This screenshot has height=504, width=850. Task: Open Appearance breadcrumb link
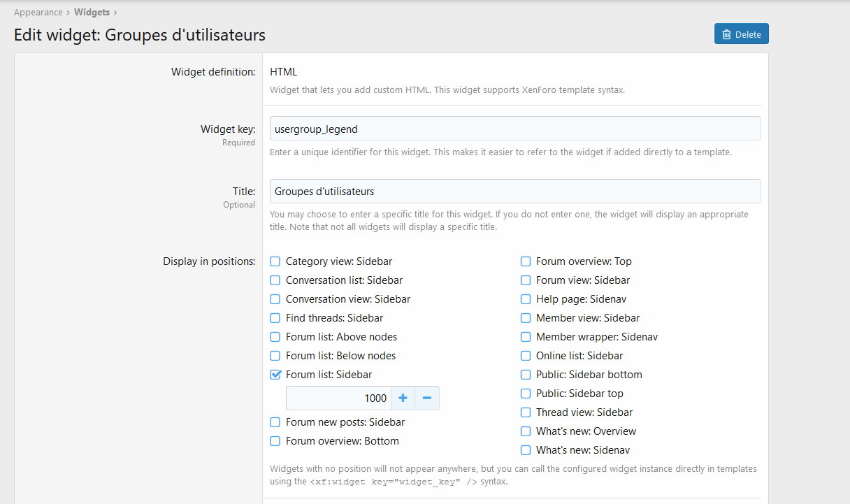[x=38, y=12]
